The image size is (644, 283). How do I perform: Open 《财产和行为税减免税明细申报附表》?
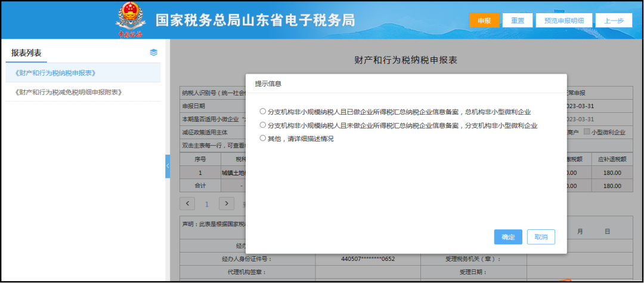(x=83, y=92)
